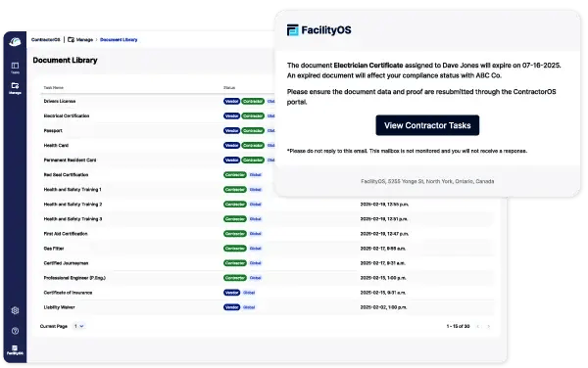
Task: Go to previous page arrow
Action: point(478,327)
